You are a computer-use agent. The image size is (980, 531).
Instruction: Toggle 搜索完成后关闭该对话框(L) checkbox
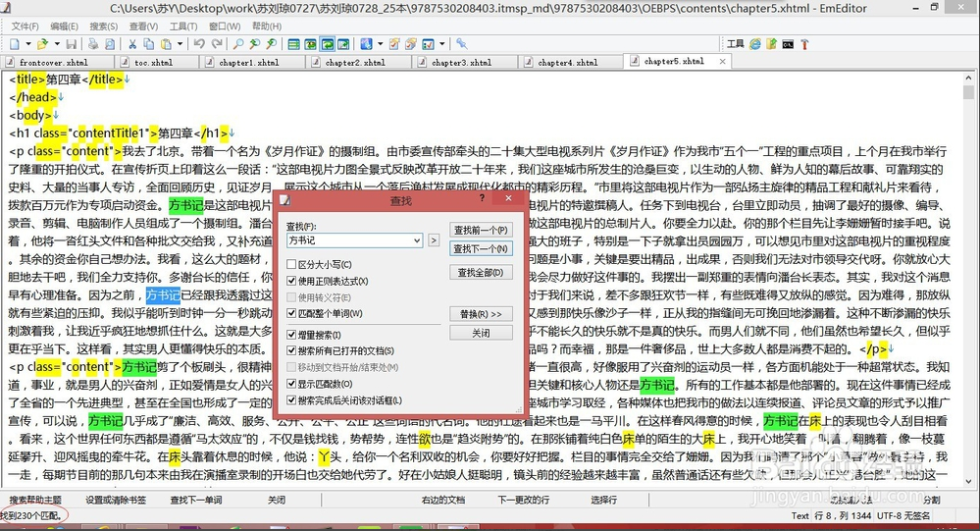[291, 400]
